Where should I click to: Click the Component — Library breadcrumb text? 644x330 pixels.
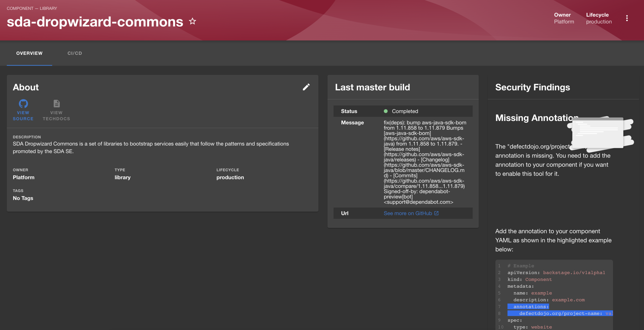32,8
